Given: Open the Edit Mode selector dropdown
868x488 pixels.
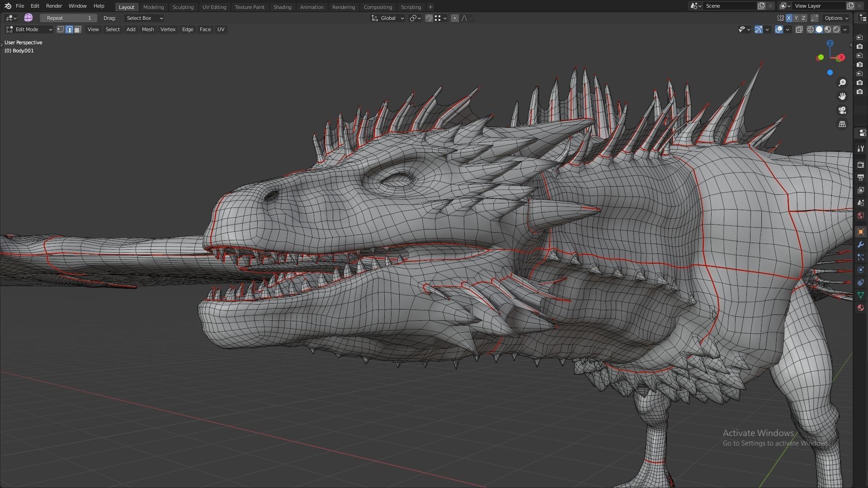Looking at the screenshot, I should (x=29, y=29).
